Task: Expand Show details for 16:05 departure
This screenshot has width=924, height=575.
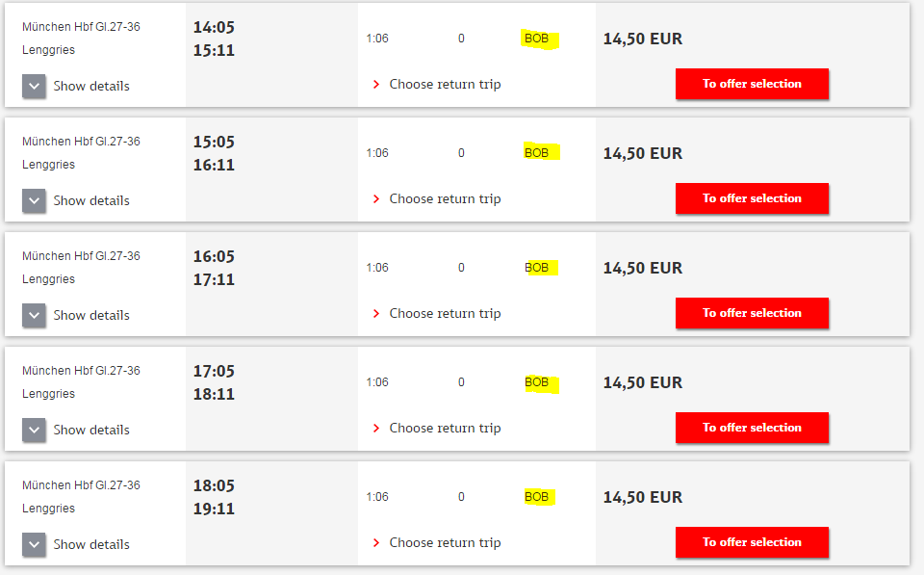Action: click(76, 315)
